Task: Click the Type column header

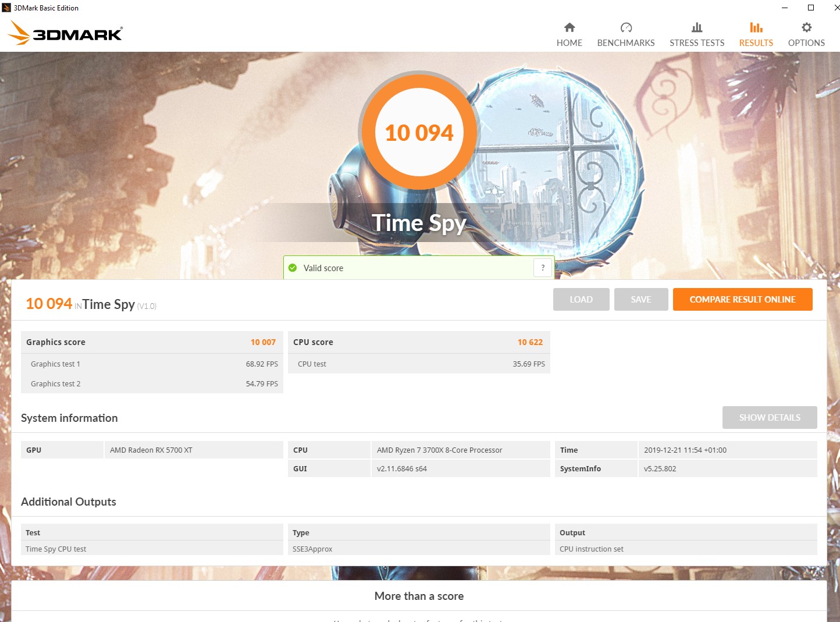Action: tap(301, 532)
